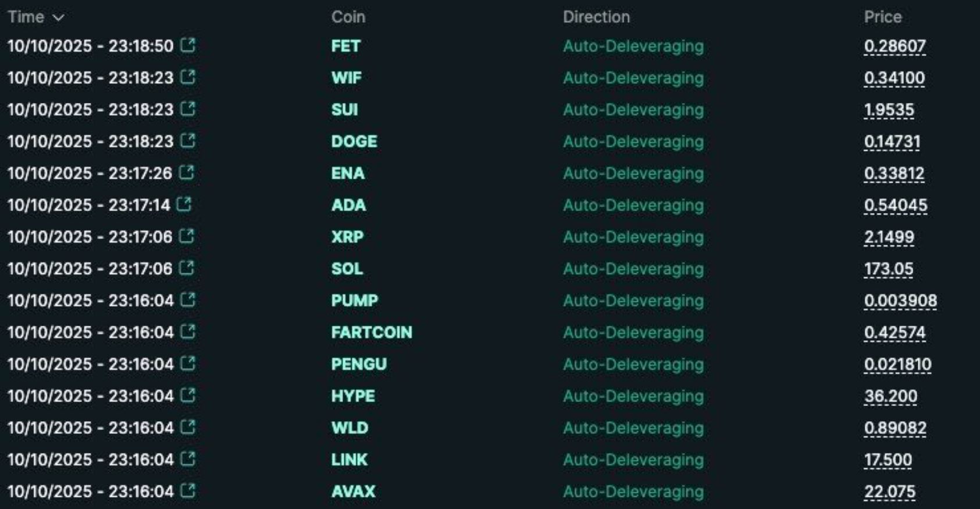Open explorer link icon for SUI trade

pyautogui.click(x=188, y=109)
